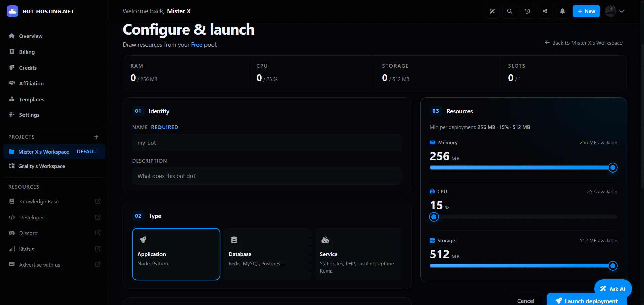Click the CPU slider handle

coord(434,217)
